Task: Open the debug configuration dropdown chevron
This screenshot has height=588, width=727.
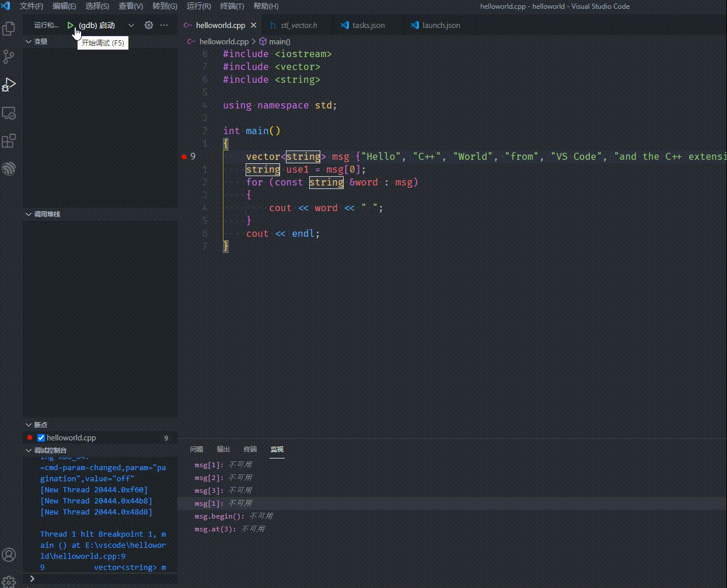Action: pyautogui.click(x=131, y=25)
